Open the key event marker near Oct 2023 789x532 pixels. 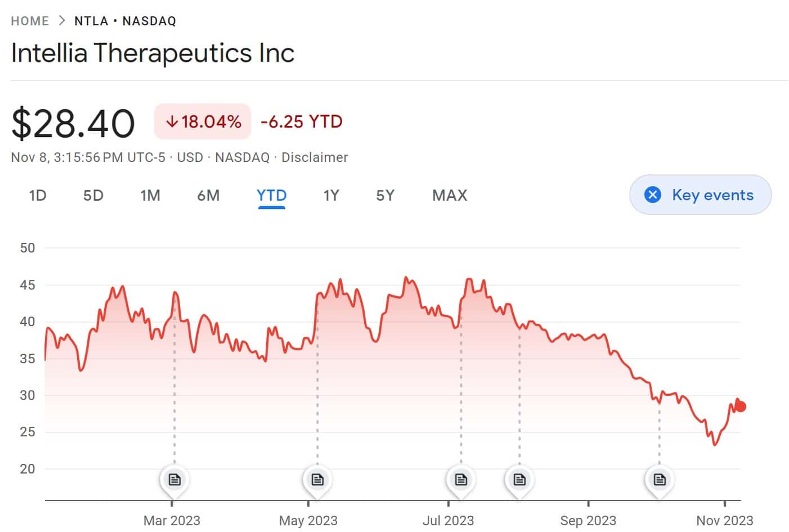tap(659, 479)
